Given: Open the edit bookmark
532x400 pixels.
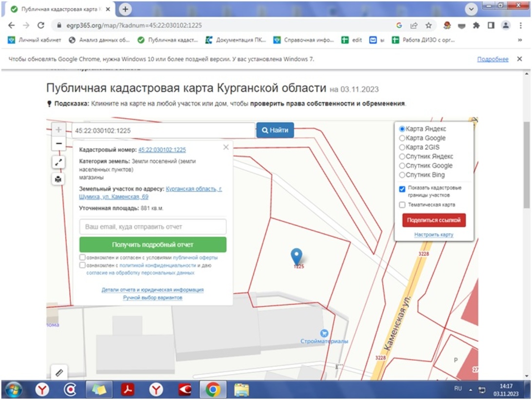Looking at the screenshot, I should click(x=352, y=40).
